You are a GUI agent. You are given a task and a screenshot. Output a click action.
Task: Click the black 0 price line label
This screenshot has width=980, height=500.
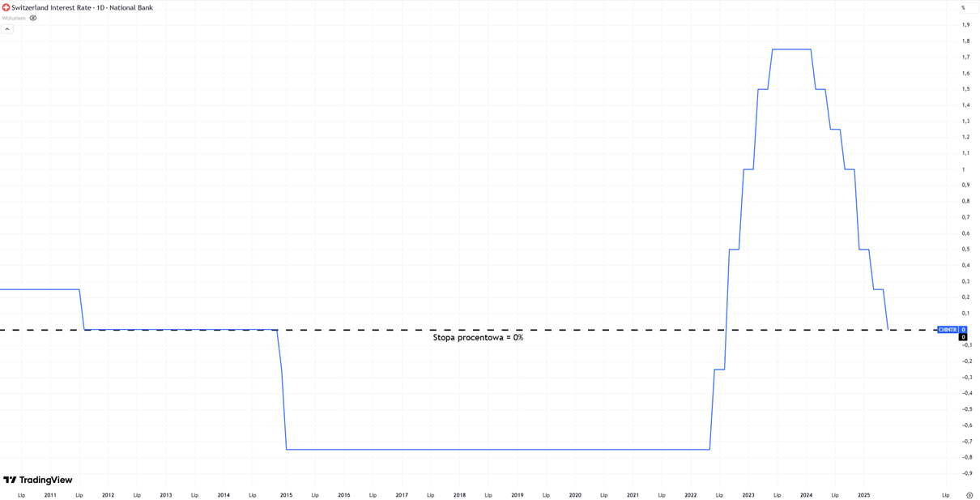(x=963, y=337)
